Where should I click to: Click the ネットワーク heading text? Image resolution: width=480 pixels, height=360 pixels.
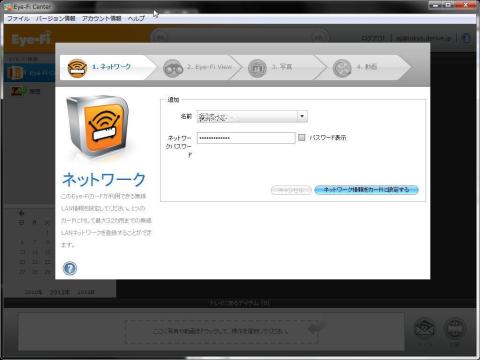point(104,180)
